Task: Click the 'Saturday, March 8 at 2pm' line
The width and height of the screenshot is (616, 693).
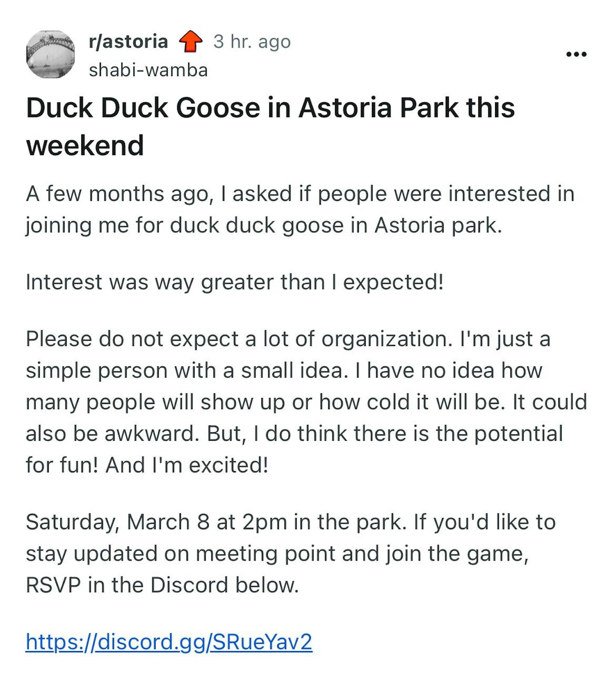Action: [x=291, y=522]
